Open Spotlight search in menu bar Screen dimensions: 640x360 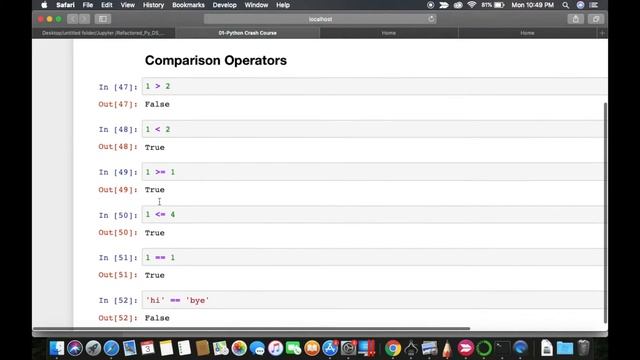[x=565, y=5]
